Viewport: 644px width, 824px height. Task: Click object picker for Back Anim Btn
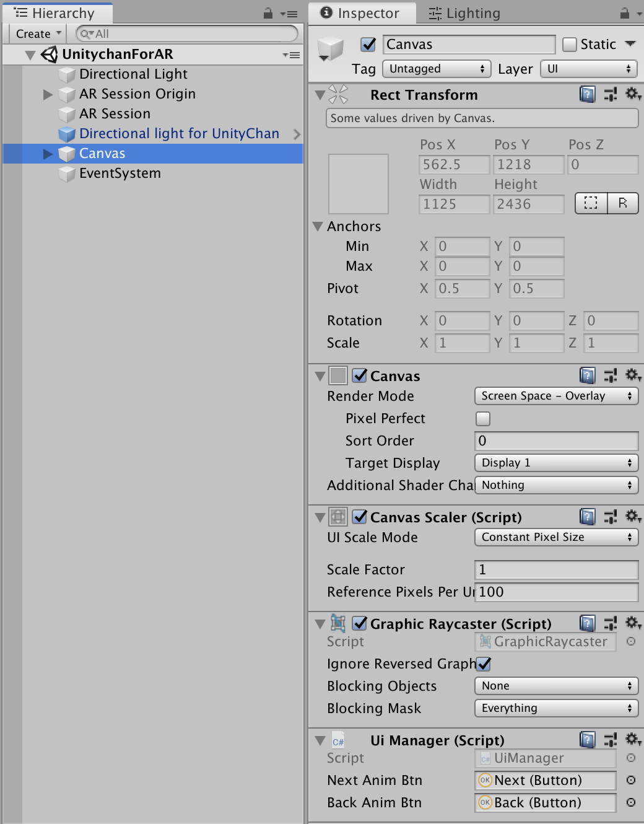coord(631,802)
